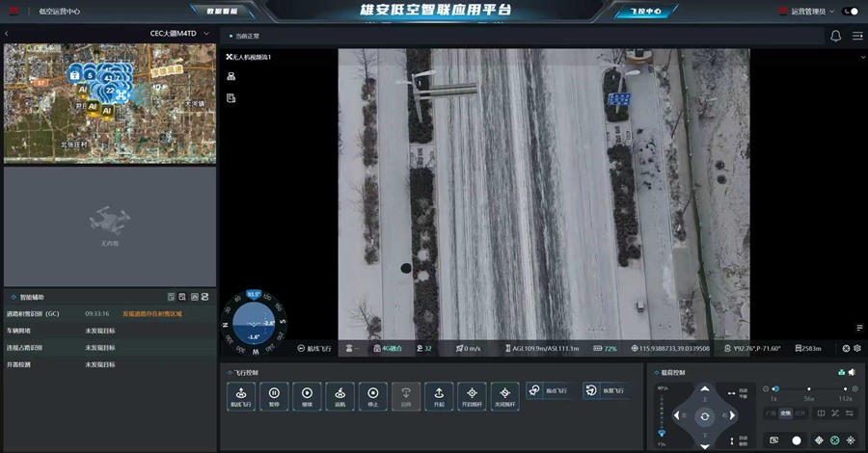Open the notification bell
The width and height of the screenshot is (868, 453).
tap(835, 36)
